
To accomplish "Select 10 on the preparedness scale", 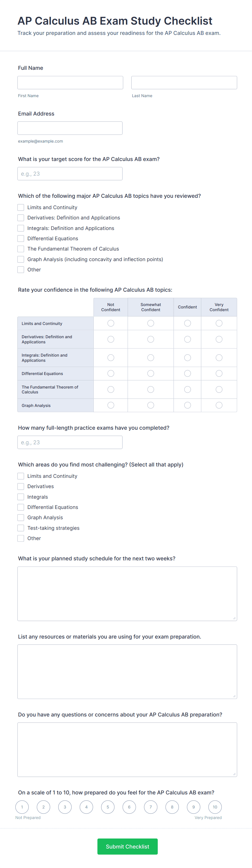I will 215,807.
